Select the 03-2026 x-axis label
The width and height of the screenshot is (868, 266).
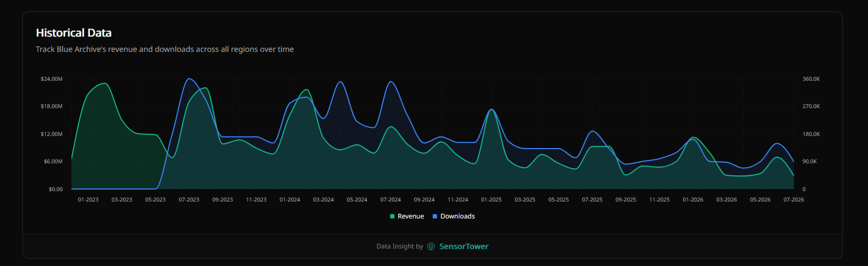tap(727, 200)
